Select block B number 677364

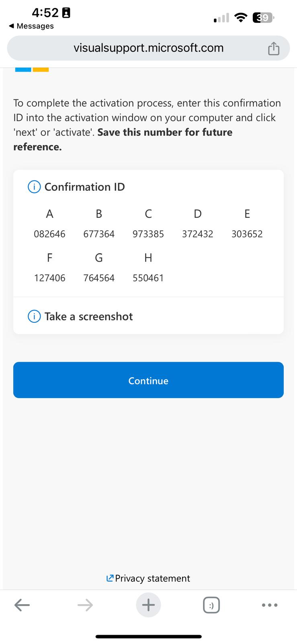tap(99, 234)
